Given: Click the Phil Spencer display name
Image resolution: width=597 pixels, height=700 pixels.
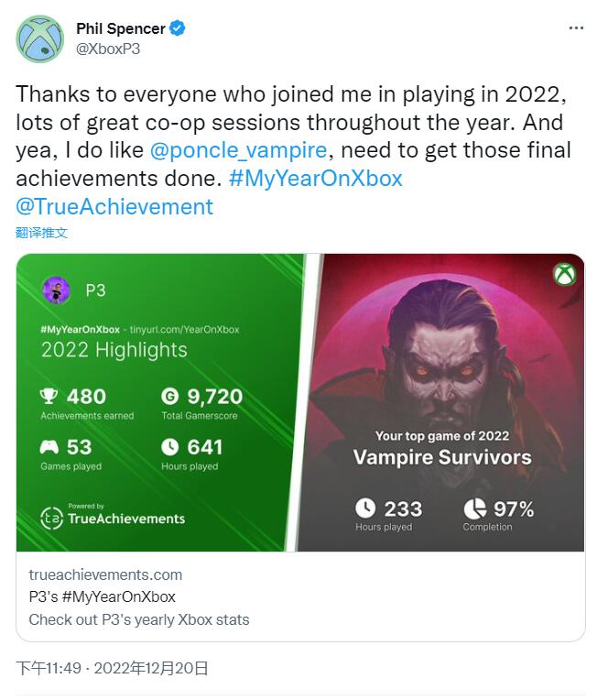Looking at the screenshot, I should 121,28.
